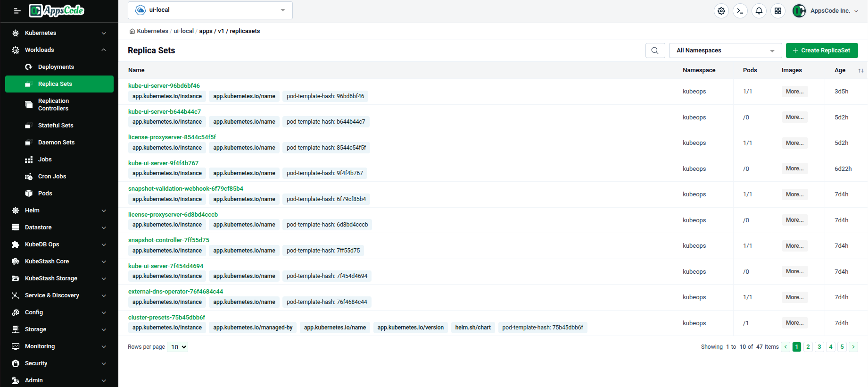Open the apps grid icon

tap(778, 11)
